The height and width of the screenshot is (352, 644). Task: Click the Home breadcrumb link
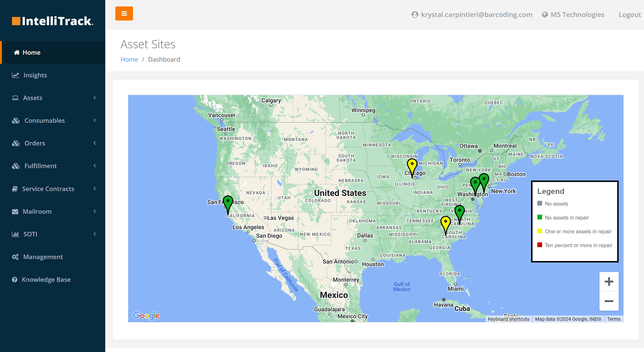(x=129, y=59)
